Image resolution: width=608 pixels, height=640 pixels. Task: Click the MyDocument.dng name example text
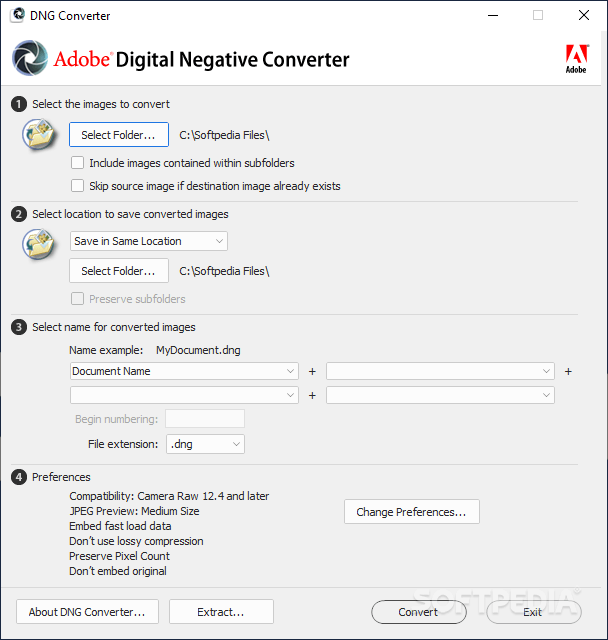click(x=198, y=350)
